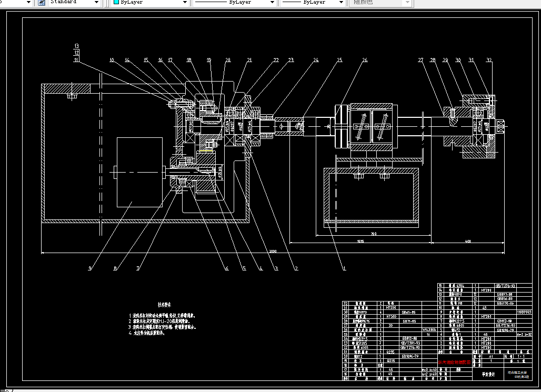The width and height of the screenshot is (541, 392).
Task: Click the part balloon number 10
Action: [112, 59]
